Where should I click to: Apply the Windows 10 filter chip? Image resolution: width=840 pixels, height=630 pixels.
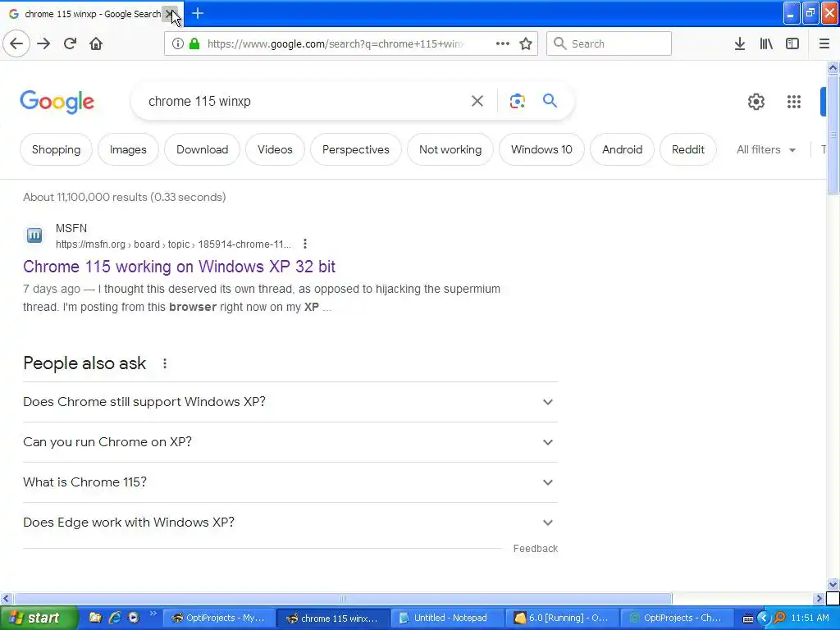tap(541, 149)
